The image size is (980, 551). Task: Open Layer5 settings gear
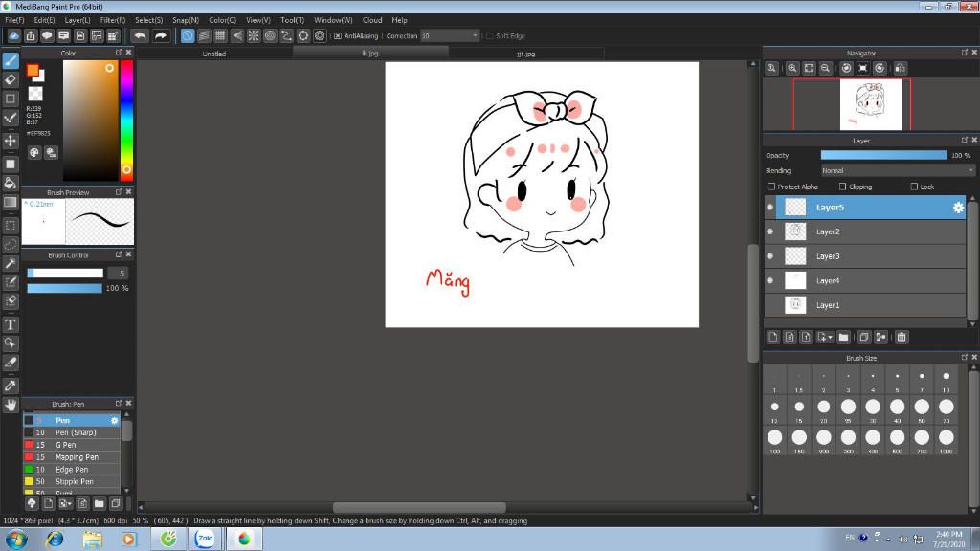tap(958, 208)
